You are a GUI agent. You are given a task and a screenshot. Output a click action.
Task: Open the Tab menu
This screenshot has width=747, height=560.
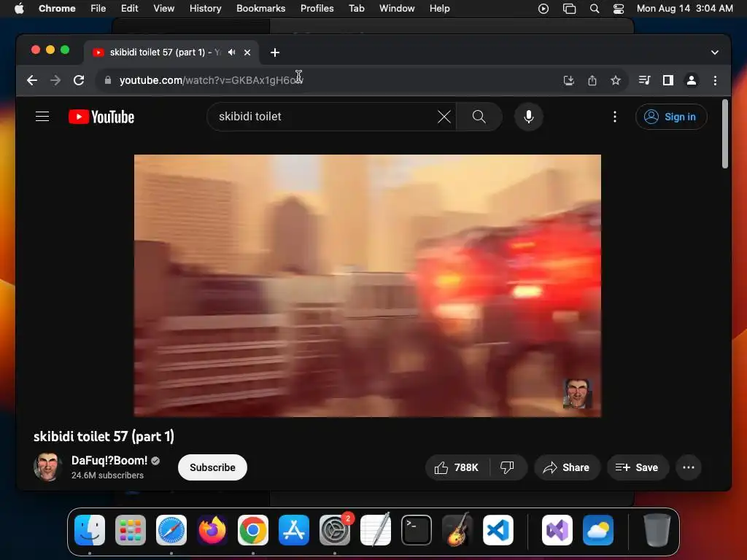point(356,9)
